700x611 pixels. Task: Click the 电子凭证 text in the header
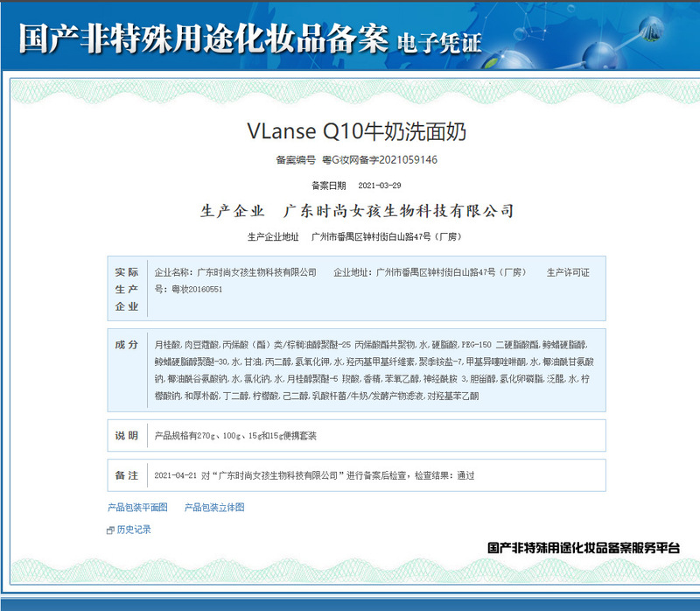[x=439, y=43]
